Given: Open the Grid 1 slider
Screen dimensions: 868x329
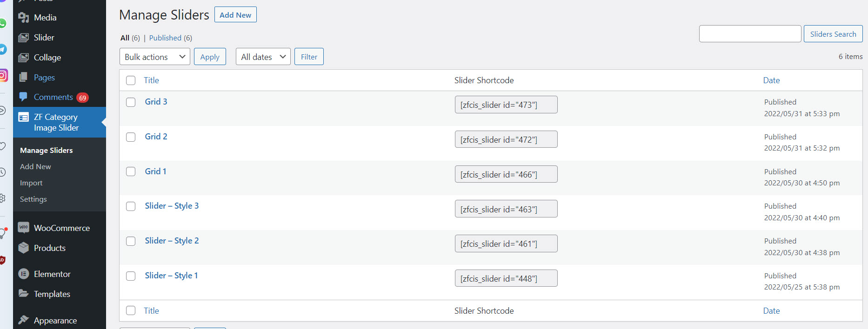Looking at the screenshot, I should point(155,171).
